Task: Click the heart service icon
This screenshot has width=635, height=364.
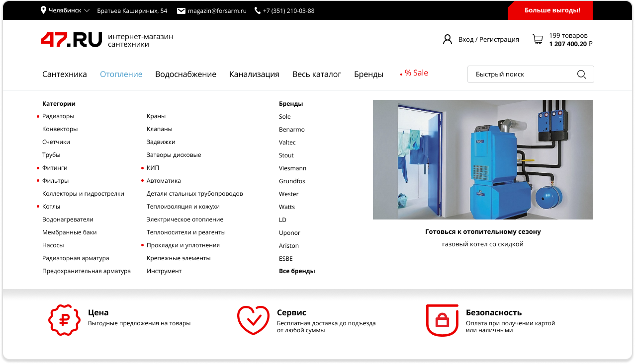Action: tap(253, 320)
